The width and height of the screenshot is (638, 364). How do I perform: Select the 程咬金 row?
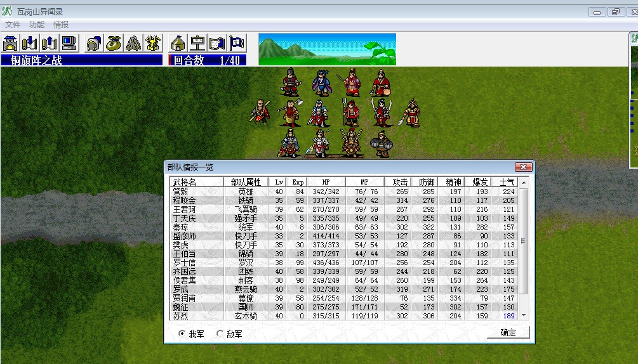point(344,200)
